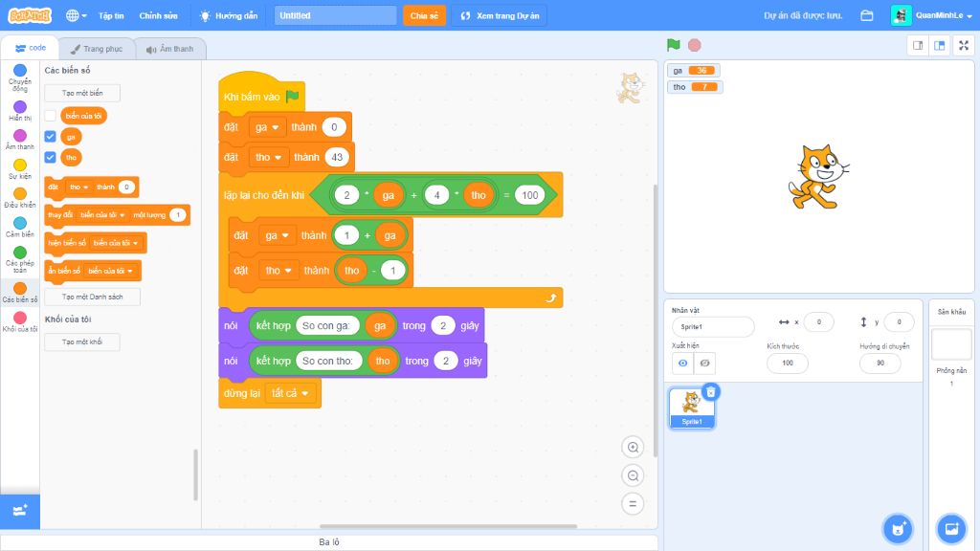Switch to large stage layout
Viewport: 980px width, 551px height.
[940, 46]
